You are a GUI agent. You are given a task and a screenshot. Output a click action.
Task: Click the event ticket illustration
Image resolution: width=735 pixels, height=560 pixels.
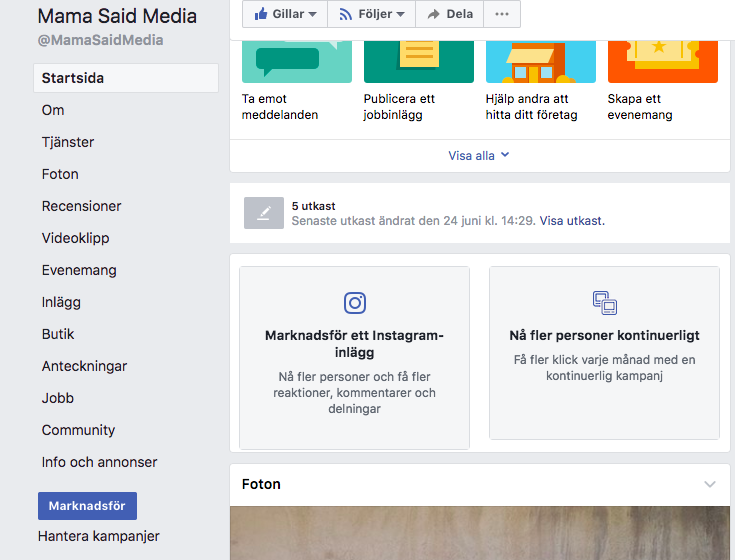662,61
